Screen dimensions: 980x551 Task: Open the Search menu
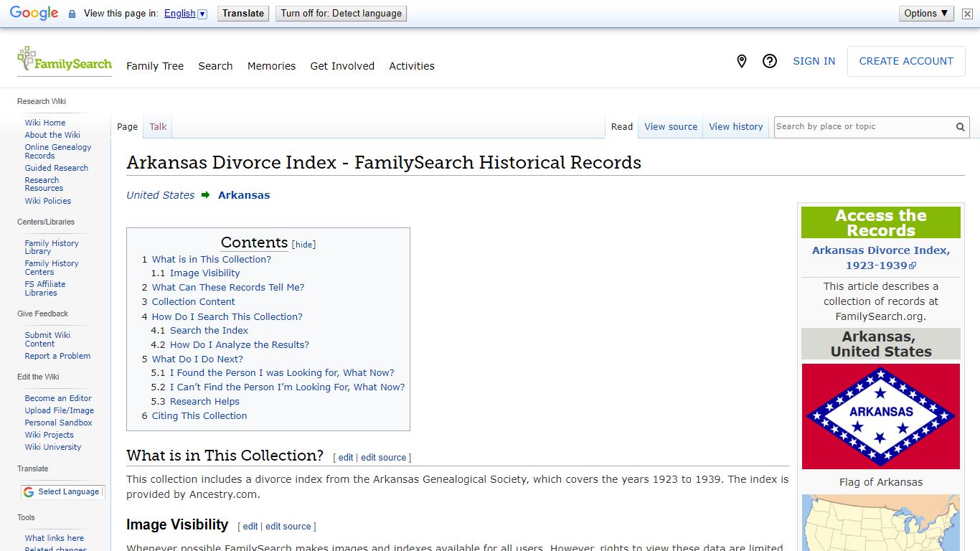(215, 66)
